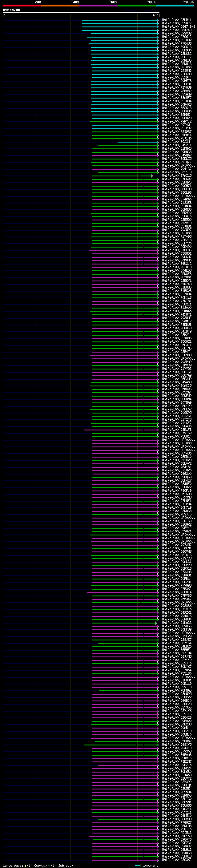Image resolution: width=197 pixels, height=868 pixels.
Task: Open the UniRef100_B9SV82 hit label
Action: pyautogui.click(x=176, y=33)
